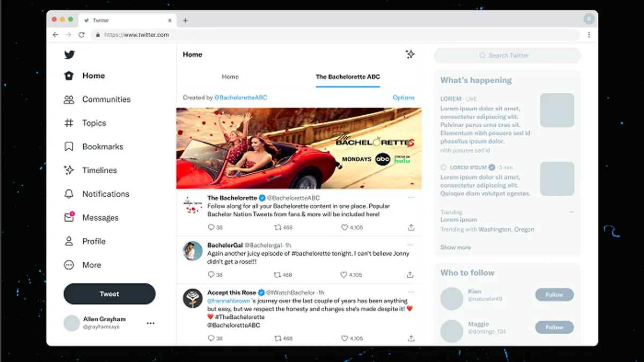Open the More circle-dots icon
Screen dimensions: 644x362
69,265
